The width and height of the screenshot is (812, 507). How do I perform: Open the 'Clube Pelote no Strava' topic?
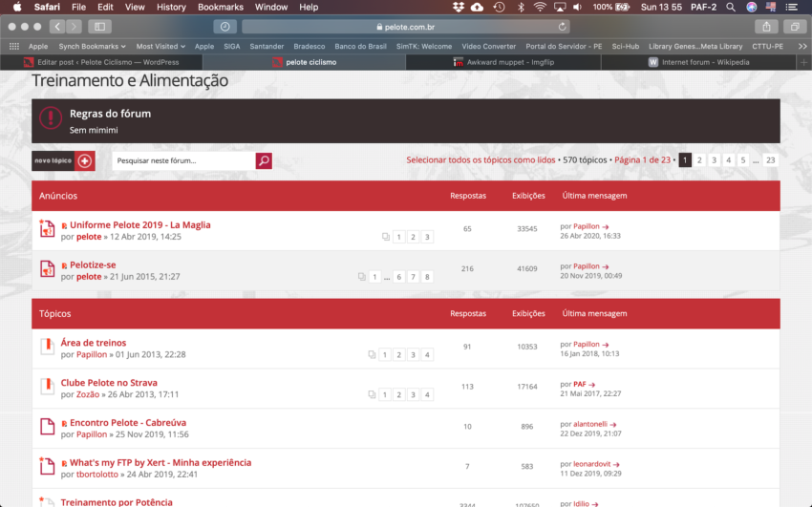[x=109, y=383]
